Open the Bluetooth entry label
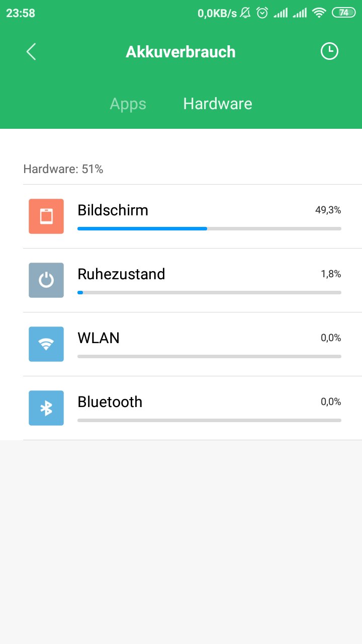This screenshot has height=644, width=362. (110, 402)
